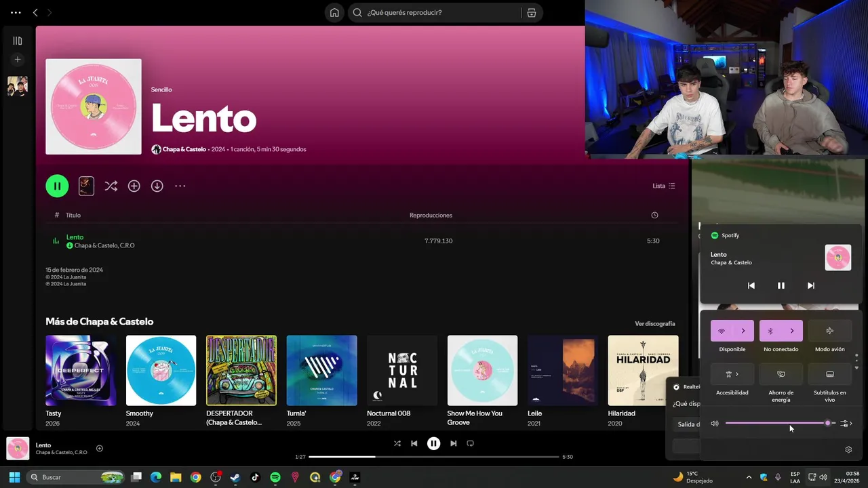Click next track in the media flyout
Image resolution: width=868 pixels, height=488 pixels.
[810, 285]
